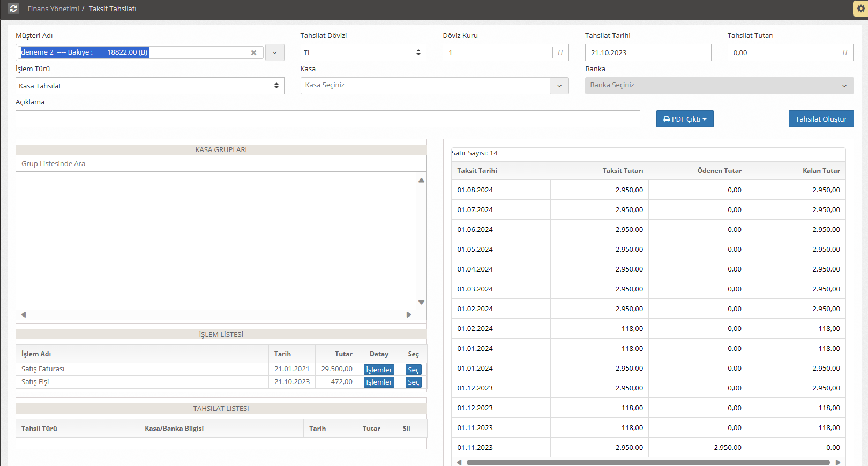Click Seç for Satış Fişi row
Viewport: 868px width, 466px height.
(413, 382)
